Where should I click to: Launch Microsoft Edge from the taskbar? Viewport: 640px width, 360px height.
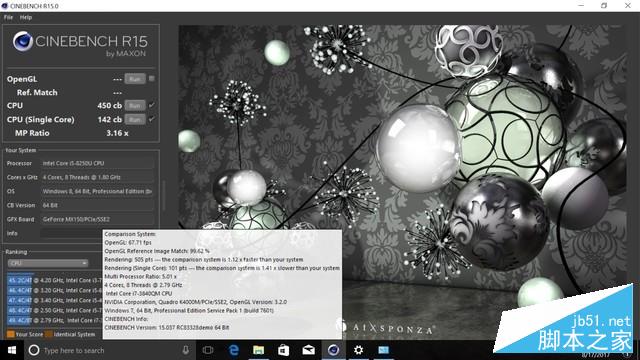233,350
